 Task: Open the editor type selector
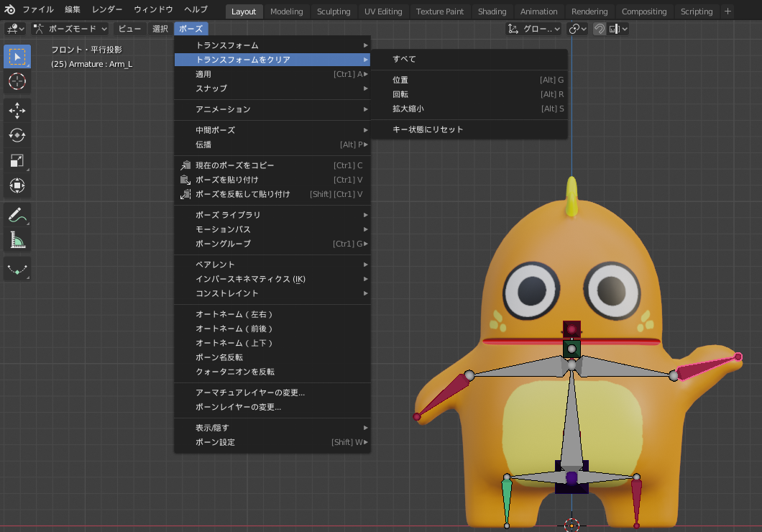point(16,29)
